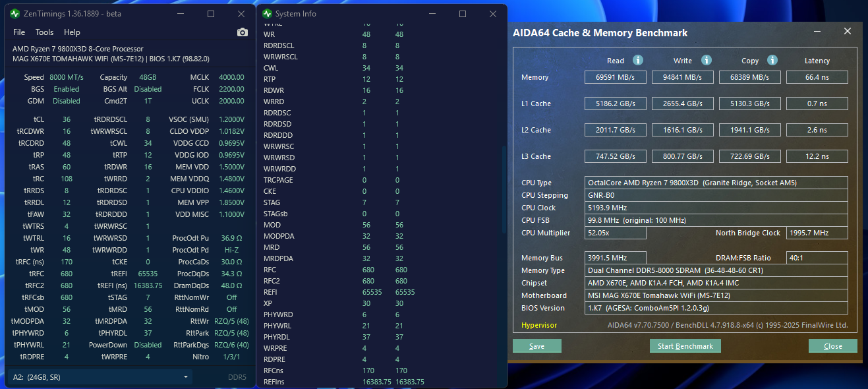Click the Hypervisor label in AIDA64

[x=539, y=325]
